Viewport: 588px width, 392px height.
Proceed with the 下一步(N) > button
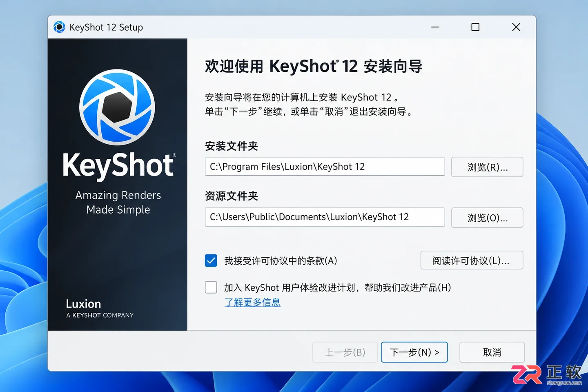click(414, 352)
